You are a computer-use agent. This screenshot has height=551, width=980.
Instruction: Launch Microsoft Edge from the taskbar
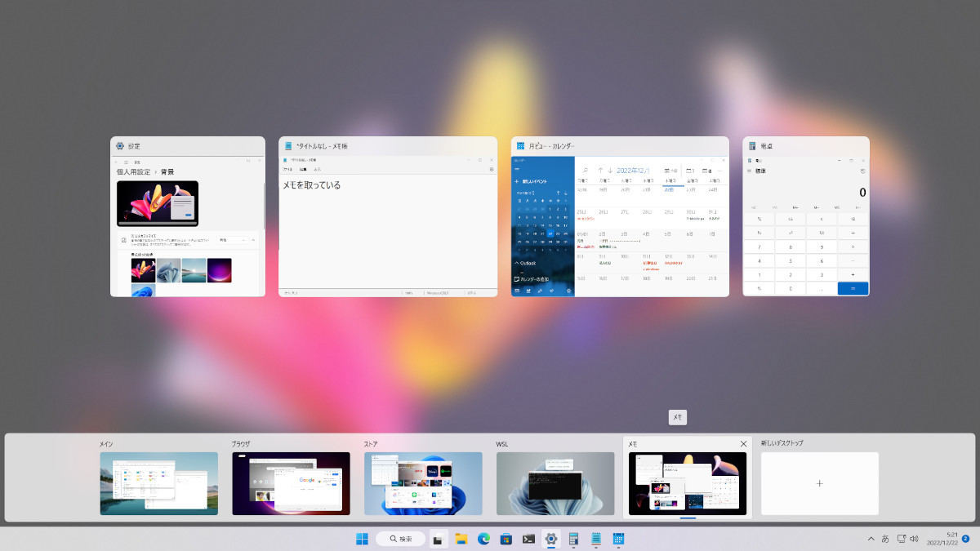[483, 539]
